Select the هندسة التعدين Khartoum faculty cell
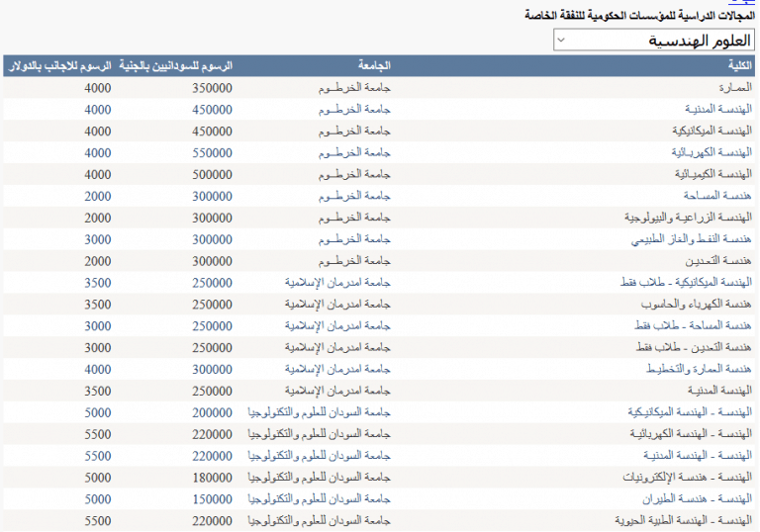The image size is (760, 532). click(x=718, y=261)
